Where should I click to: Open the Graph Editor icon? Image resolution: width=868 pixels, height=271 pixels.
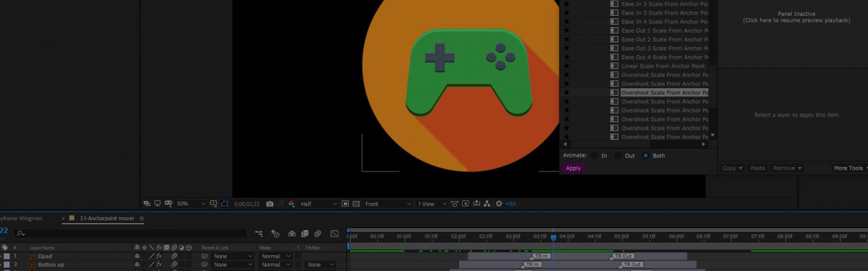click(x=334, y=234)
